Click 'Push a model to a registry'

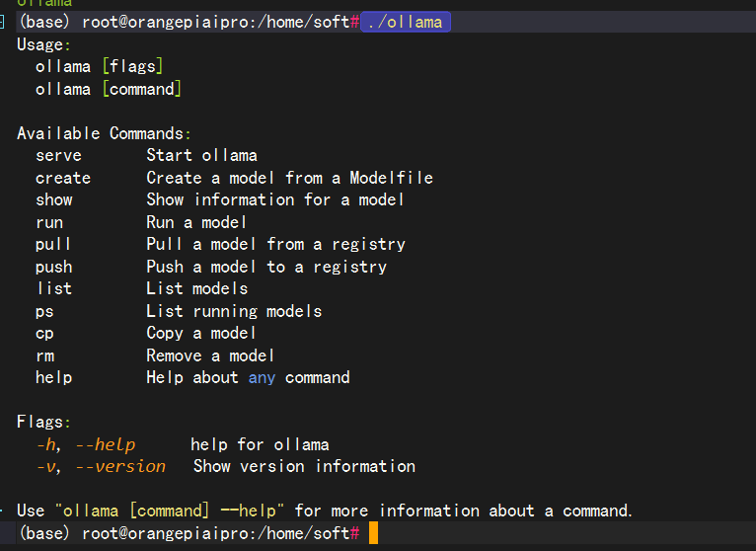tap(266, 267)
